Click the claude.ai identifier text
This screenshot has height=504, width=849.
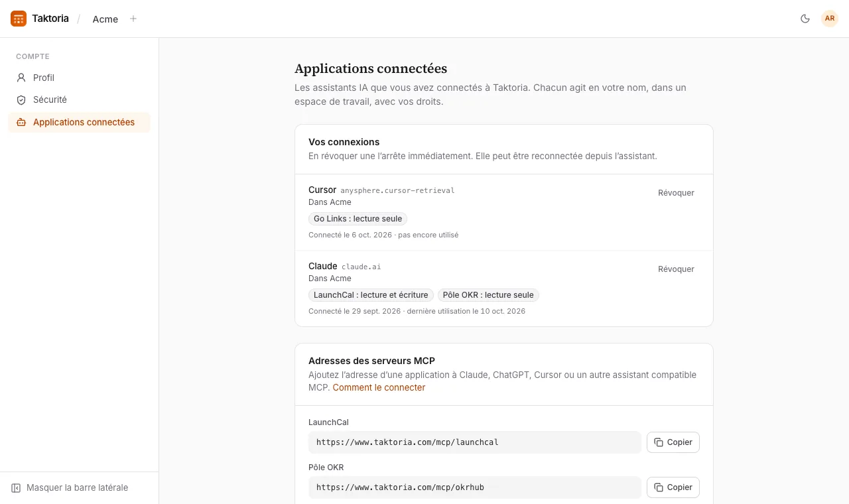pyautogui.click(x=361, y=267)
